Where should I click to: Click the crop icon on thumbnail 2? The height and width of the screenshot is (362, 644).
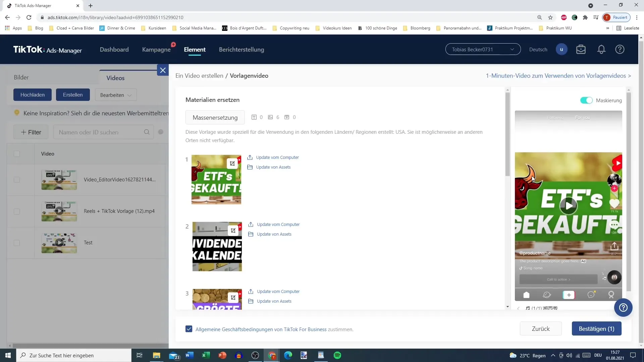click(x=233, y=231)
